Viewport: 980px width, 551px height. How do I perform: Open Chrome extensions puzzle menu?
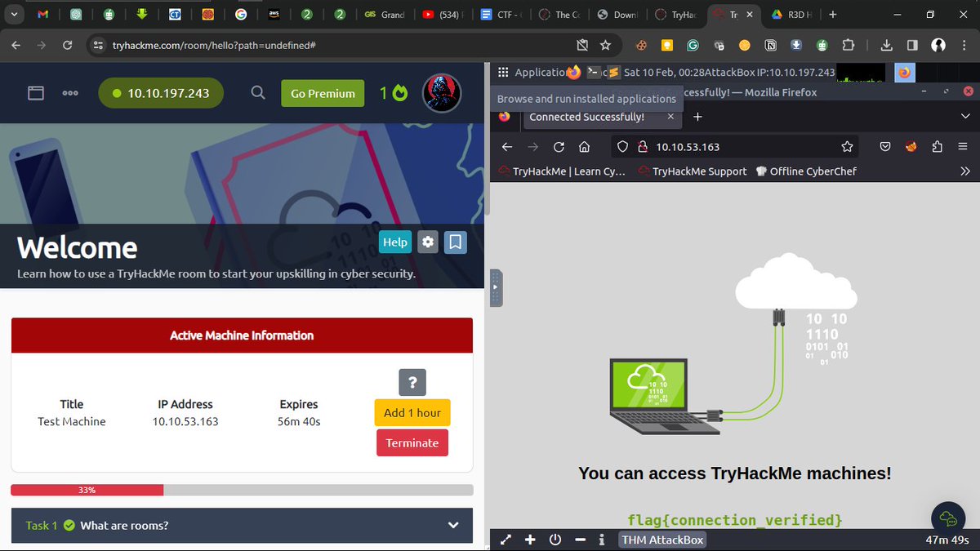tap(849, 46)
